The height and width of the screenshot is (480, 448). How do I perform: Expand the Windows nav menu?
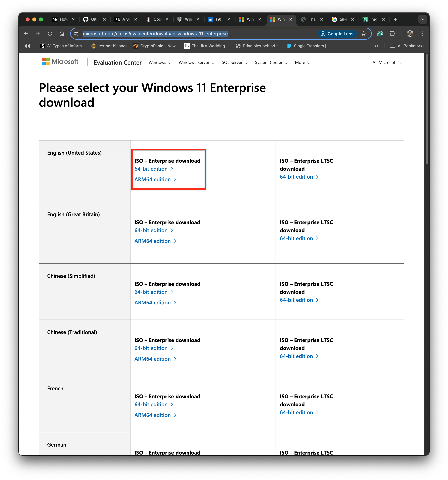[x=160, y=63]
